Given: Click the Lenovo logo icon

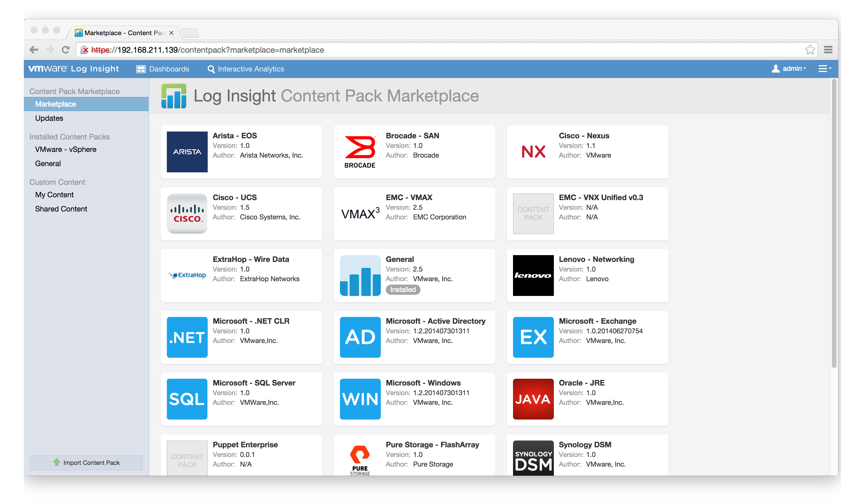Looking at the screenshot, I should 533,276.
